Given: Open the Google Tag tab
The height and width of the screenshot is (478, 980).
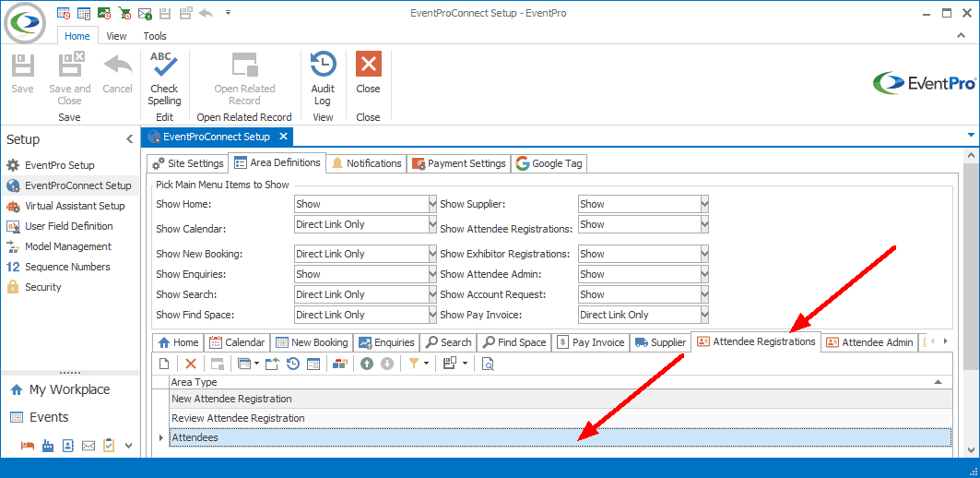Looking at the screenshot, I should point(549,163).
